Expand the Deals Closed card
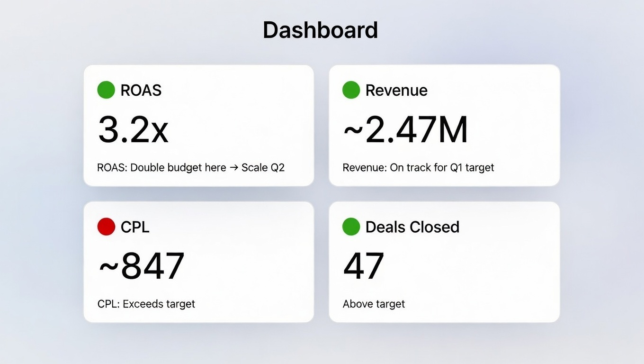This screenshot has width=644, height=364. (x=444, y=262)
